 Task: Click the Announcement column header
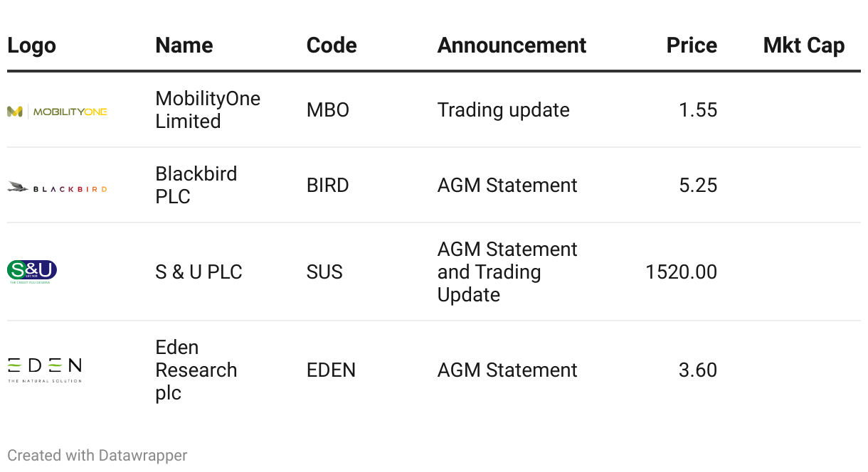click(x=512, y=45)
